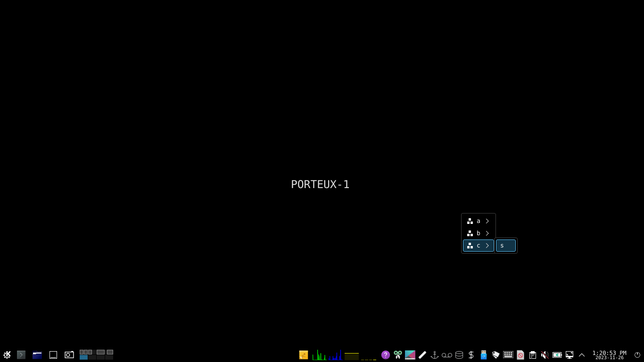
Task: Click the price tag tray icon
Action: tap(496, 355)
